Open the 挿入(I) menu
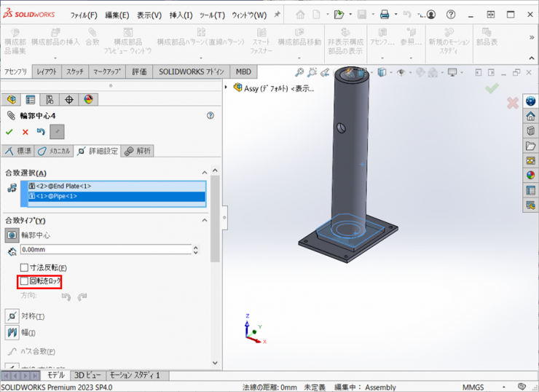539x392 pixels. 181,15
